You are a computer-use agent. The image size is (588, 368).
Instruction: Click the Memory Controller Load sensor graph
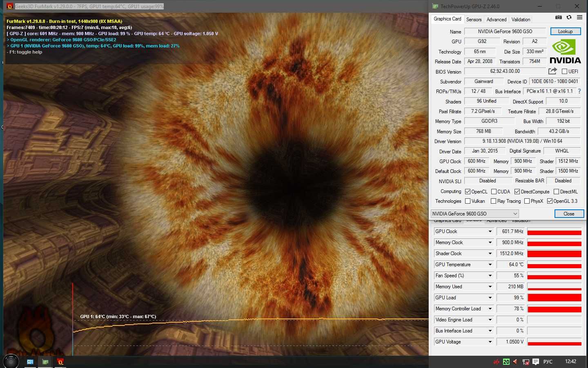(x=554, y=309)
